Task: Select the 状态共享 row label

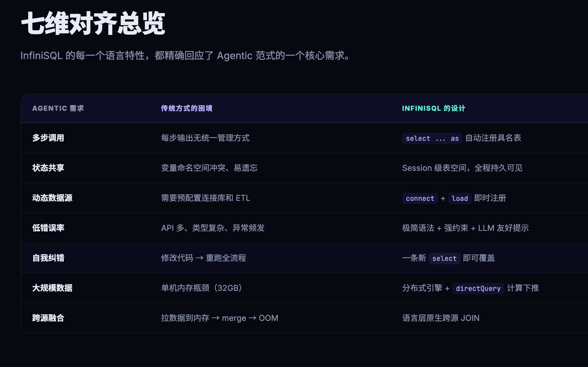Action: tap(48, 168)
